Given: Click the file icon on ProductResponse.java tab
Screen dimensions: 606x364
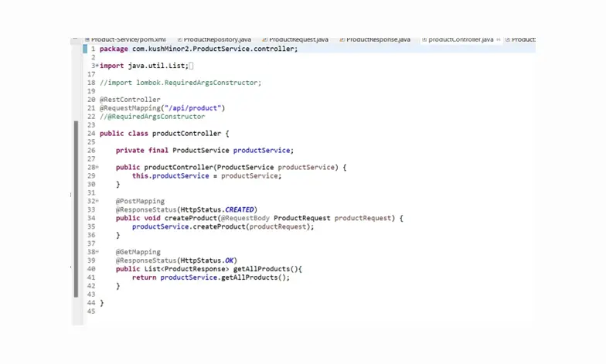Looking at the screenshot, I should pyautogui.click(x=342, y=39).
